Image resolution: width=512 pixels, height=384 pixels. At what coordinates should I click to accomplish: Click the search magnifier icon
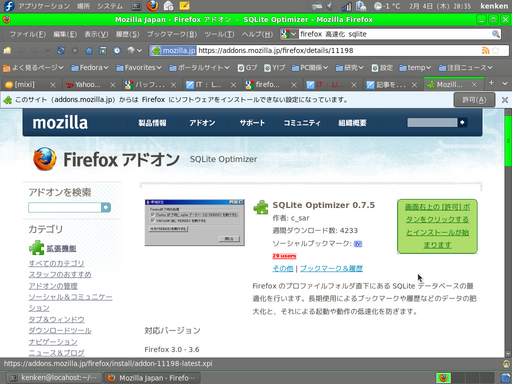click(x=496, y=34)
